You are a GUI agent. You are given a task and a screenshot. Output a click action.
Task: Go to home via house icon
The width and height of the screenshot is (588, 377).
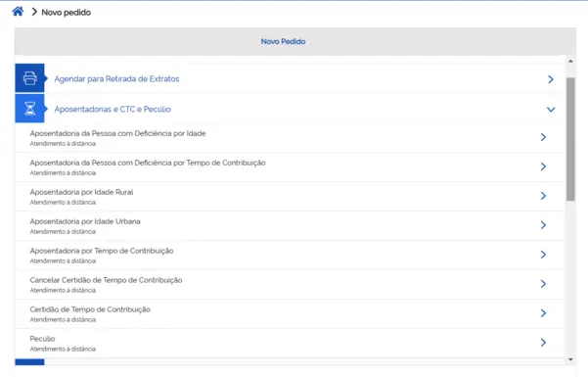point(18,12)
